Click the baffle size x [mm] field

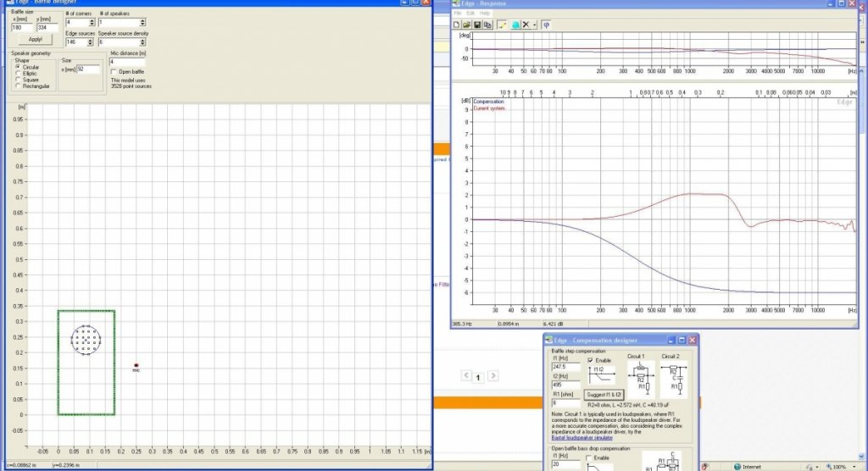(22, 28)
